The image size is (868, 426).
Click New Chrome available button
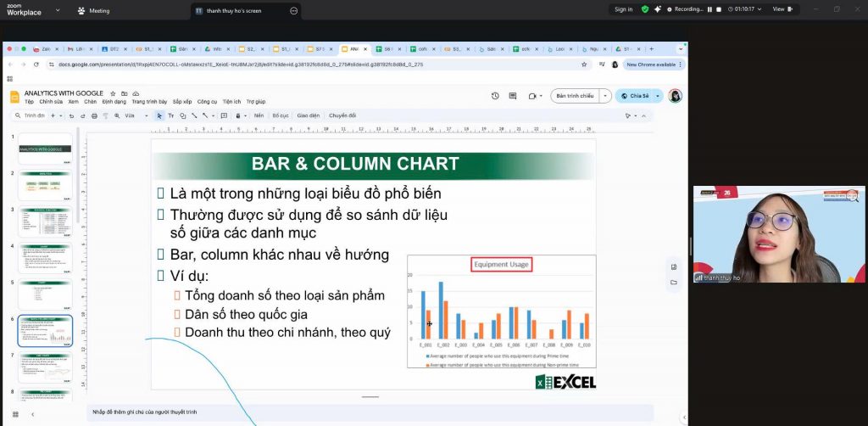pyautogui.click(x=654, y=64)
